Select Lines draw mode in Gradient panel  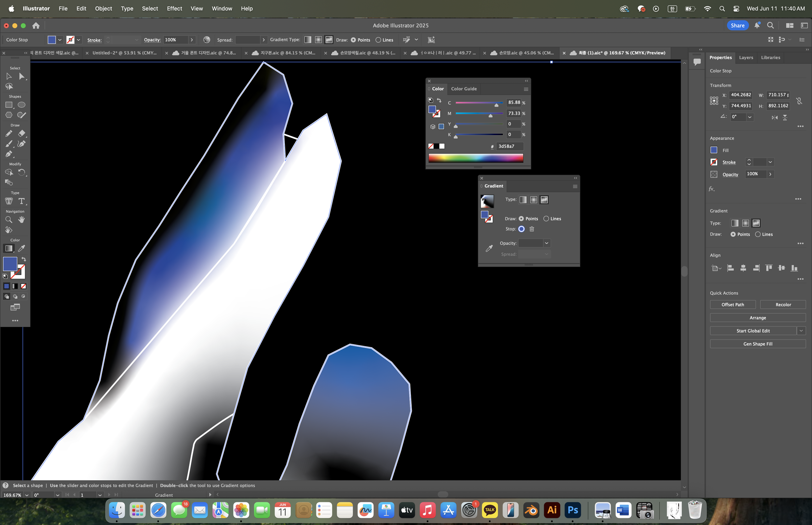pos(547,218)
